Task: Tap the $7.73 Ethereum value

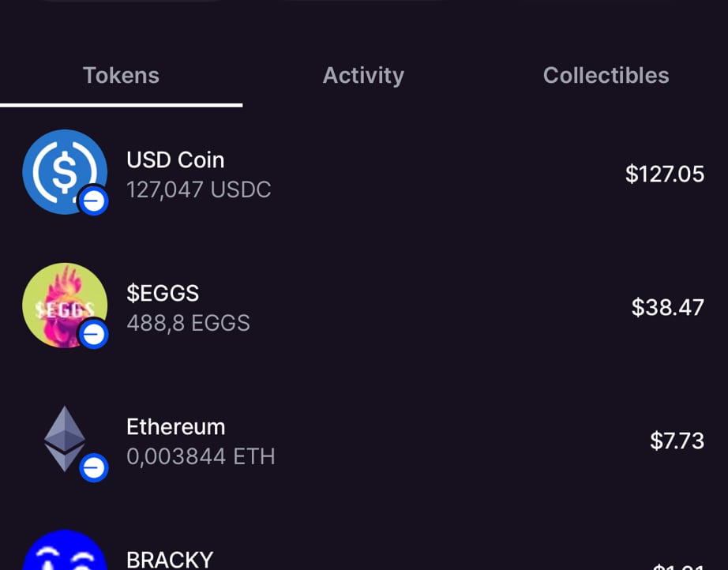Action: [677, 441]
